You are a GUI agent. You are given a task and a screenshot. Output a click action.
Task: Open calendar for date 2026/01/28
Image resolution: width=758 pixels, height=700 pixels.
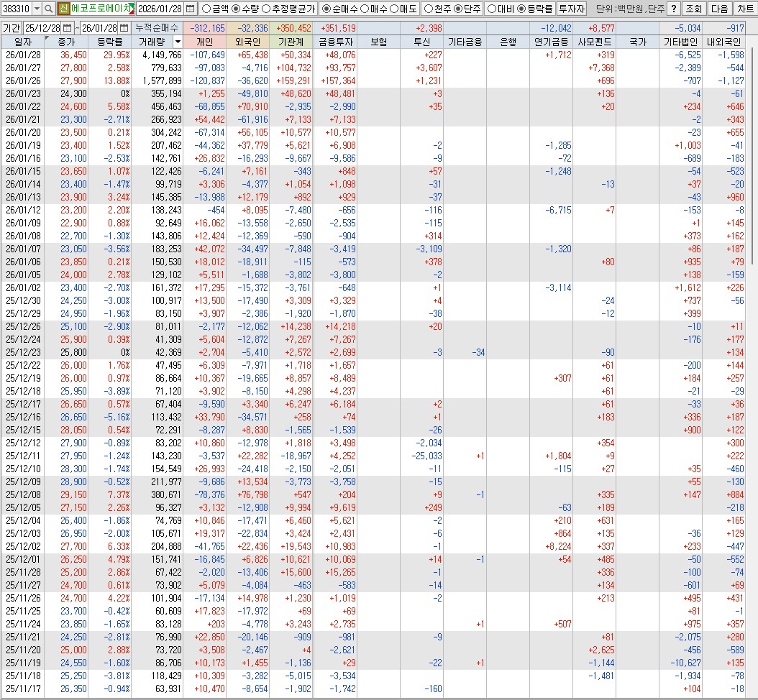coord(190,9)
